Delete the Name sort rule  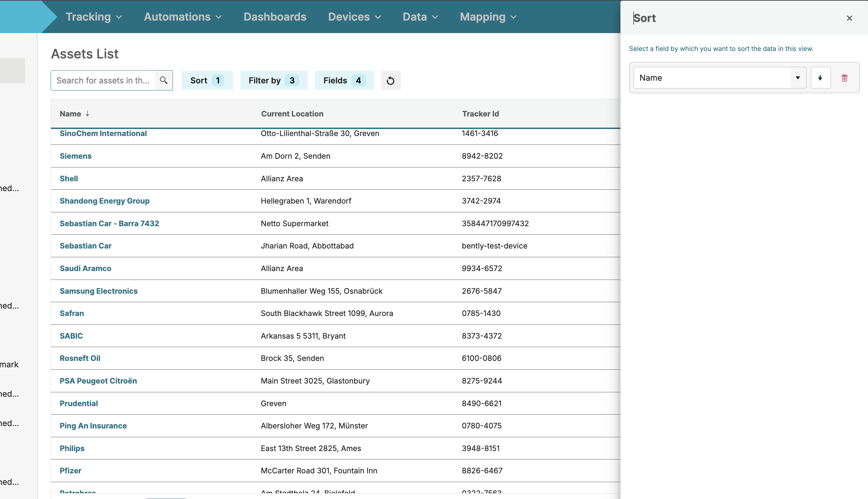tap(844, 78)
